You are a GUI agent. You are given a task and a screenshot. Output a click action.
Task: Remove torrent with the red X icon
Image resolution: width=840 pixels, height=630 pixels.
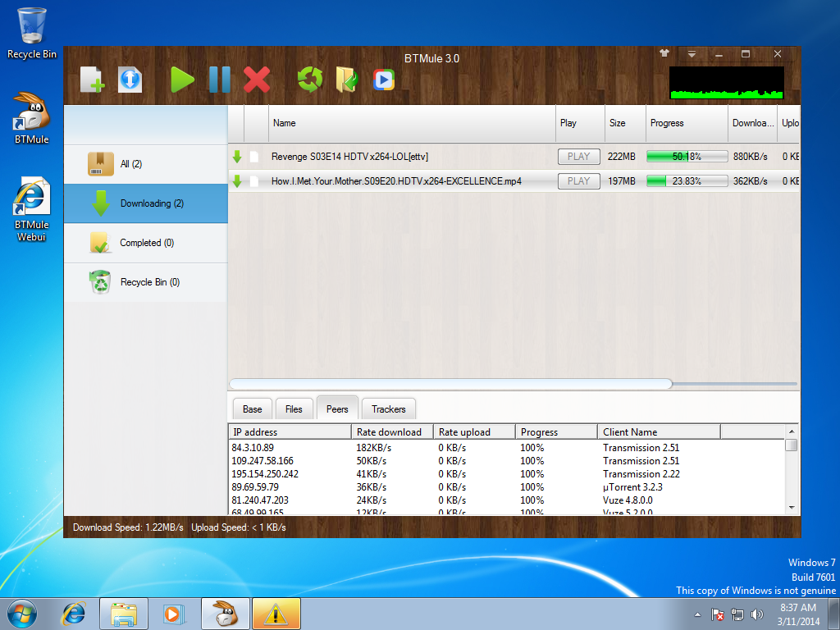pos(258,80)
